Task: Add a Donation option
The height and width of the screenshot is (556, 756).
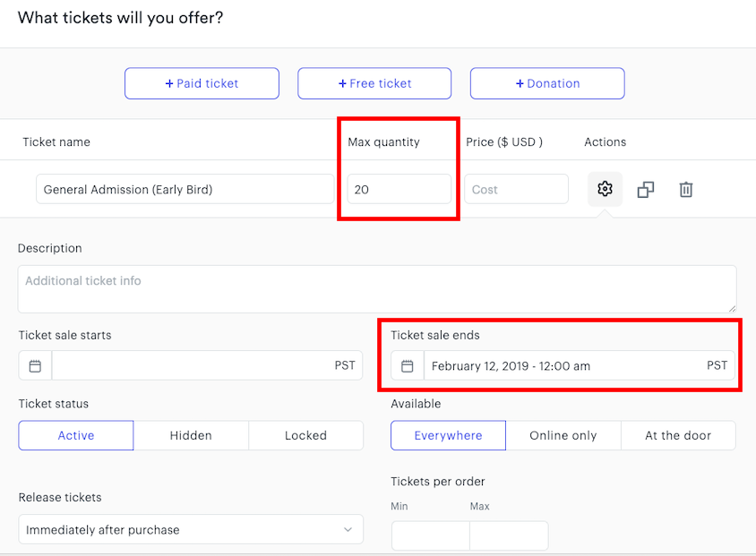Action: [546, 82]
